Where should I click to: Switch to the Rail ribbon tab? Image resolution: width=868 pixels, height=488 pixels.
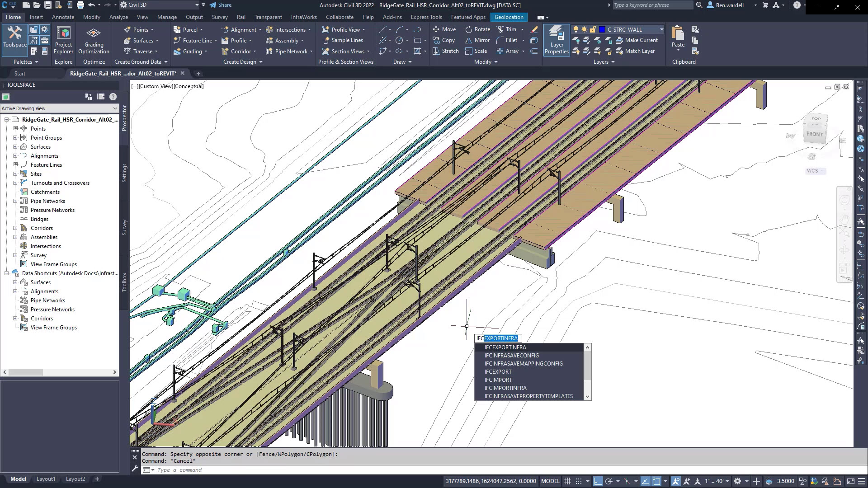(x=241, y=17)
